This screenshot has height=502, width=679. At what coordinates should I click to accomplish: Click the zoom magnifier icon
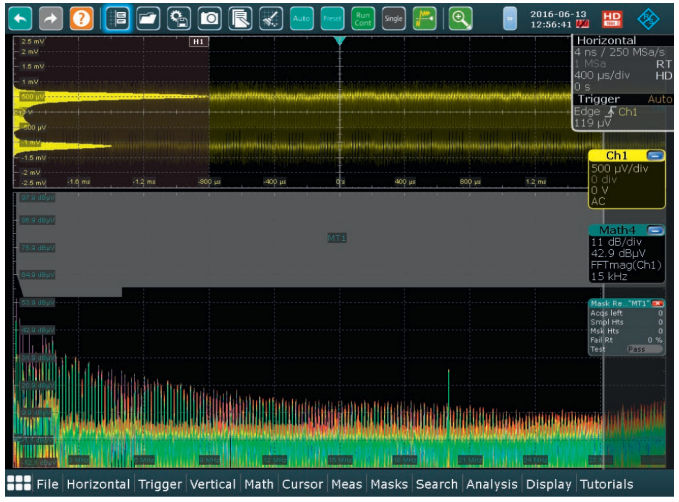460,18
